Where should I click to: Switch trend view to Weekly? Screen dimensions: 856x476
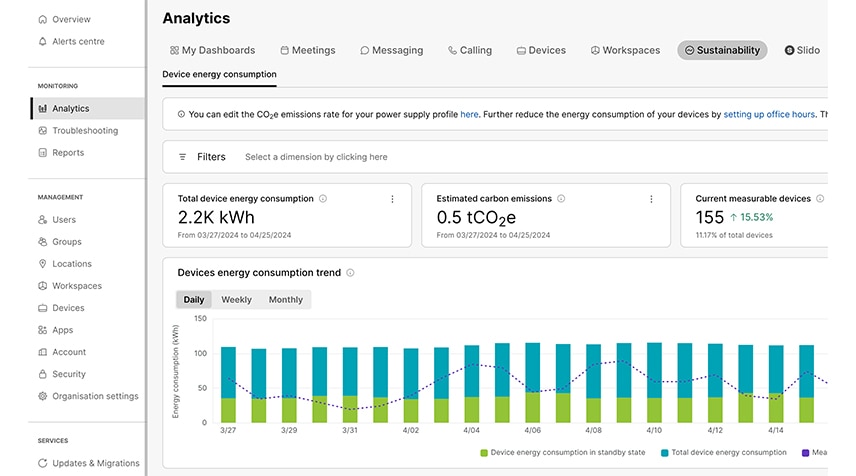point(236,300)
